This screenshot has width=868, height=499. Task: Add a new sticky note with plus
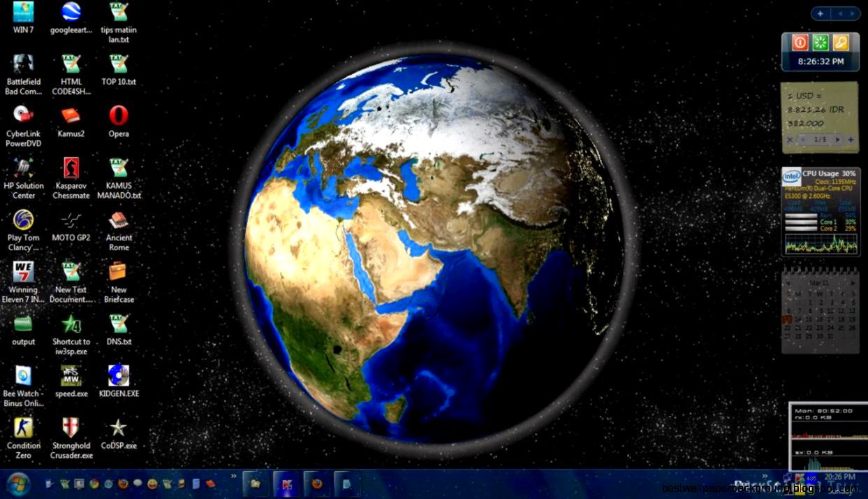pyautogui.click(x=851, y=140)
